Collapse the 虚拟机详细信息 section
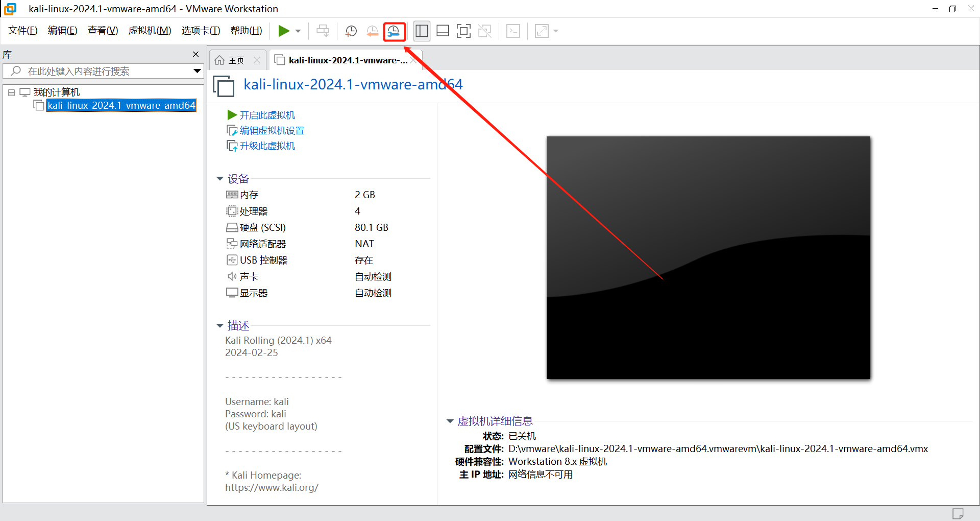This screenshot has width=980, height=521. pyautogui.click(x=450, y=421)
